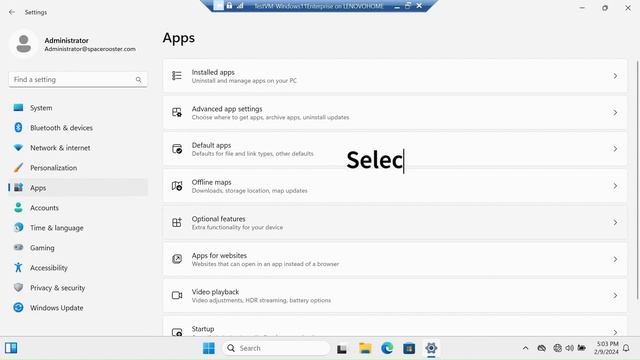Select Apps in the sidebar
Viewport: 640px width, 360px height.
click(78, 188)
